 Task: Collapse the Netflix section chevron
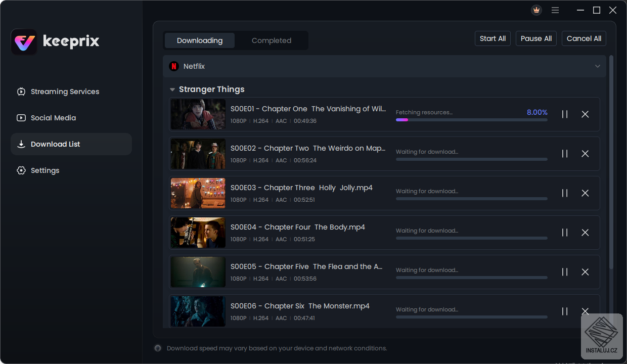598,66
